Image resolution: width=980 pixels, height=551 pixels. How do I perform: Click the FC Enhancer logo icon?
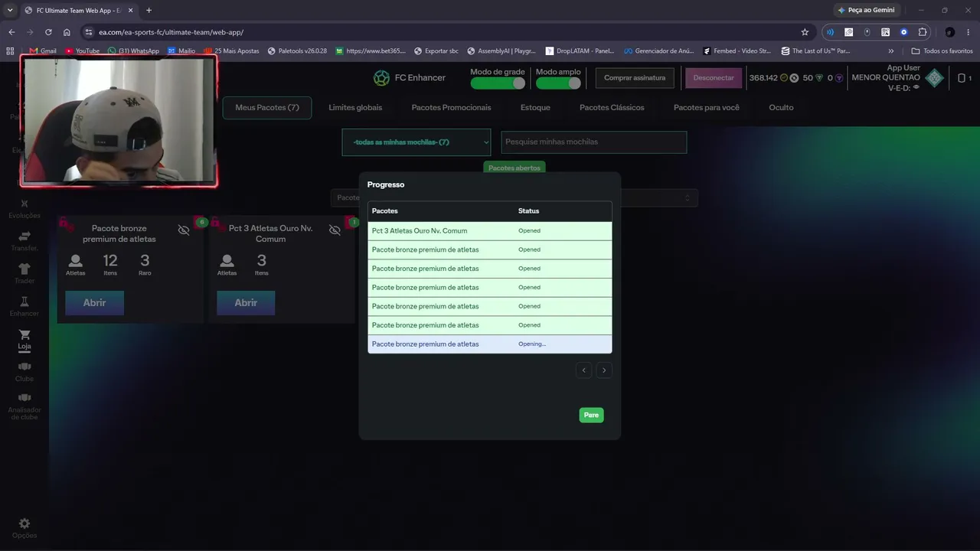click(x=381, y=78)
